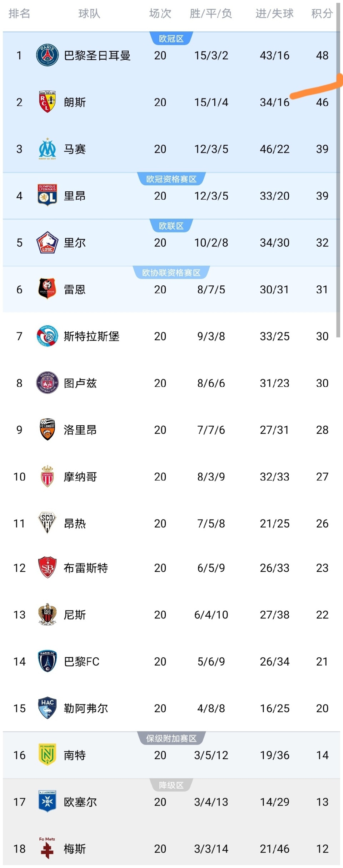This screenshot has width=343, height=868.
Task: Click the 降级区 zone label
Action: [171, 785]
